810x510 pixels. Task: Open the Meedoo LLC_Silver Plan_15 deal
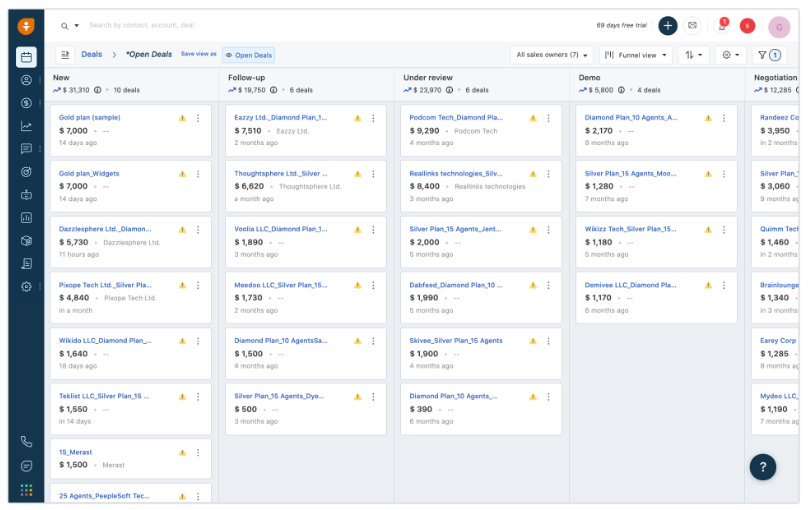[281, 285]
